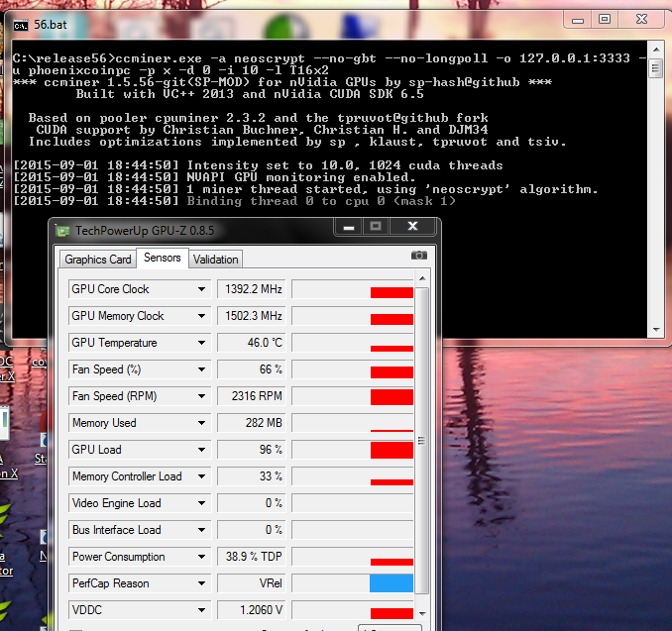Minimize the GPU-Z window
This screenshot has height=631, width=672.
coord(349,226)
